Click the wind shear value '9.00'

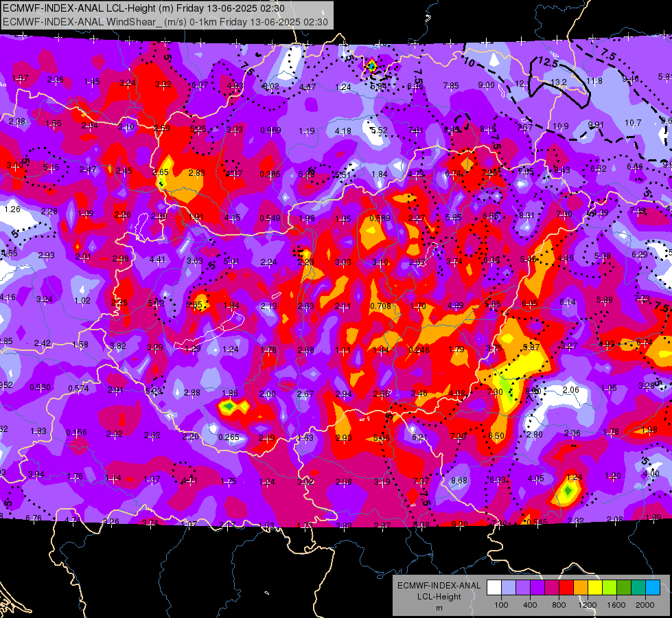coord(487,85)
